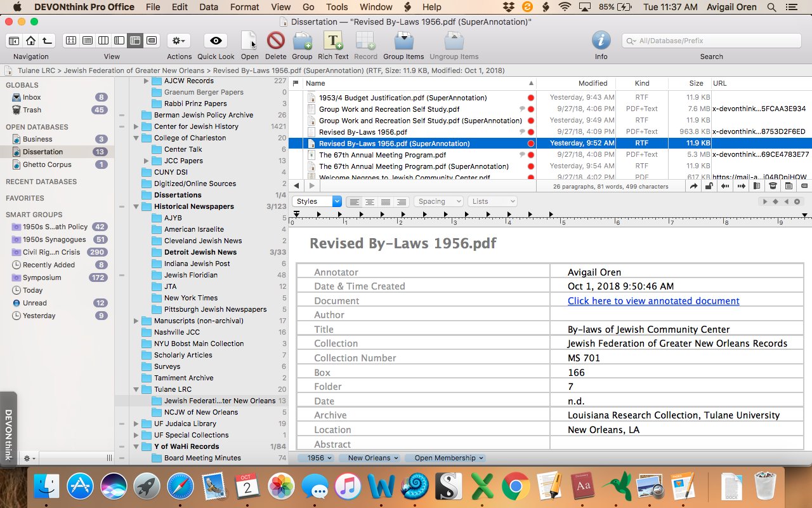Sort by the Size column header
The width and height of the screenshot is (812, 508).
(690, 83)
